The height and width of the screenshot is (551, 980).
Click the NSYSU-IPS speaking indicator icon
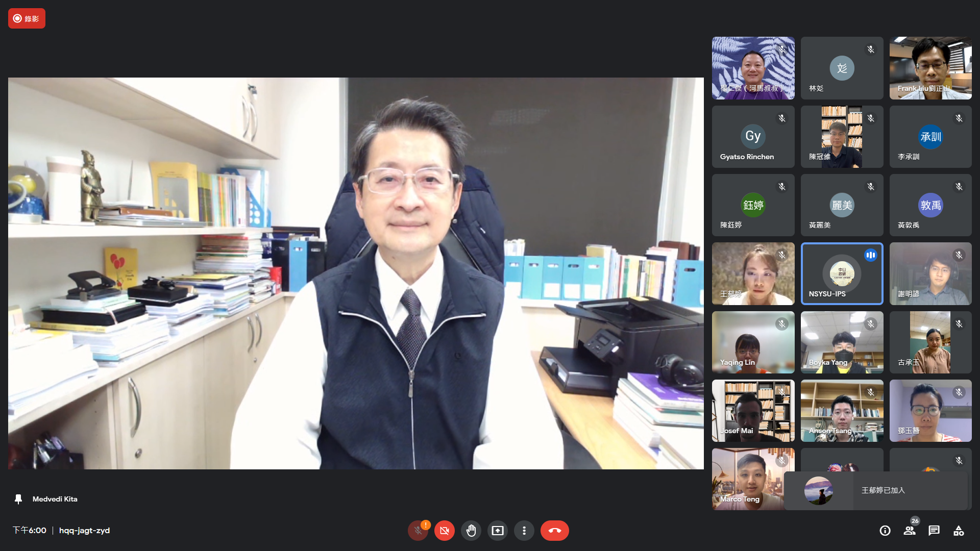tap(871, 255)
